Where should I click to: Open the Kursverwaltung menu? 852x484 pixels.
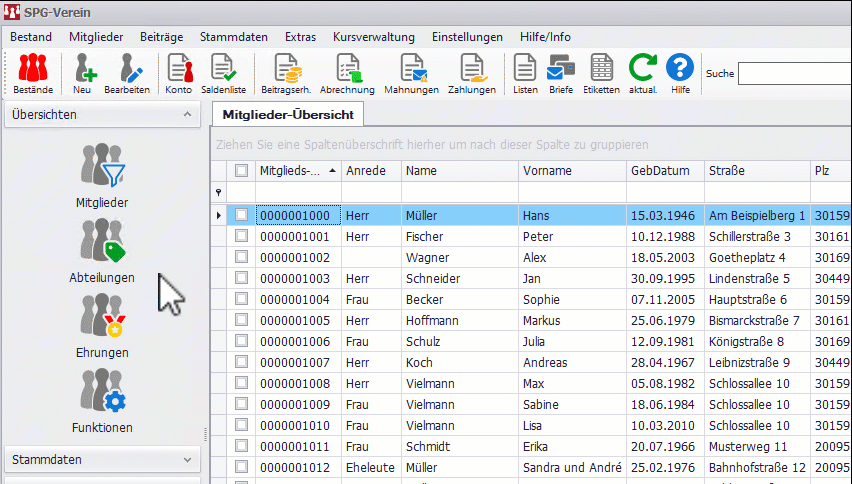coord(373,37)
